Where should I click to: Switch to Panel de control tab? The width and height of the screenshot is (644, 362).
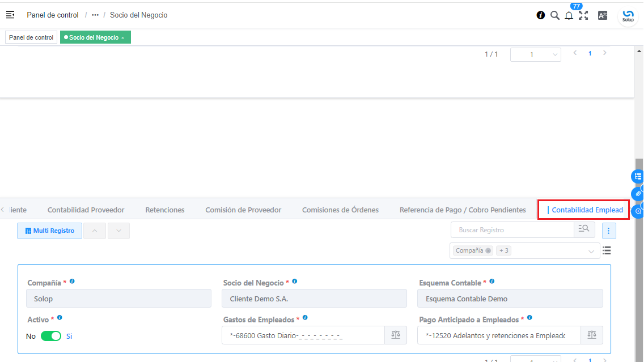(31, 37)
